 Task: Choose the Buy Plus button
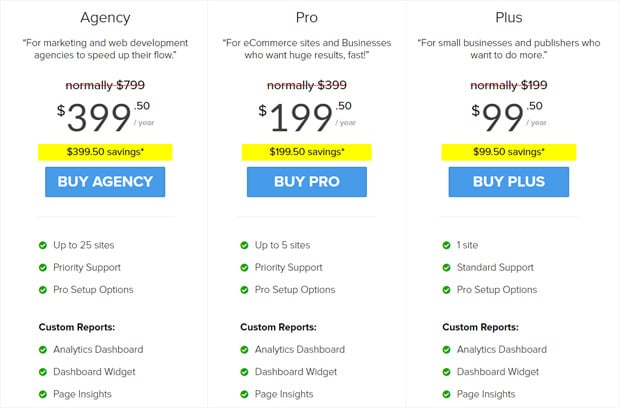tap(508, 182)
